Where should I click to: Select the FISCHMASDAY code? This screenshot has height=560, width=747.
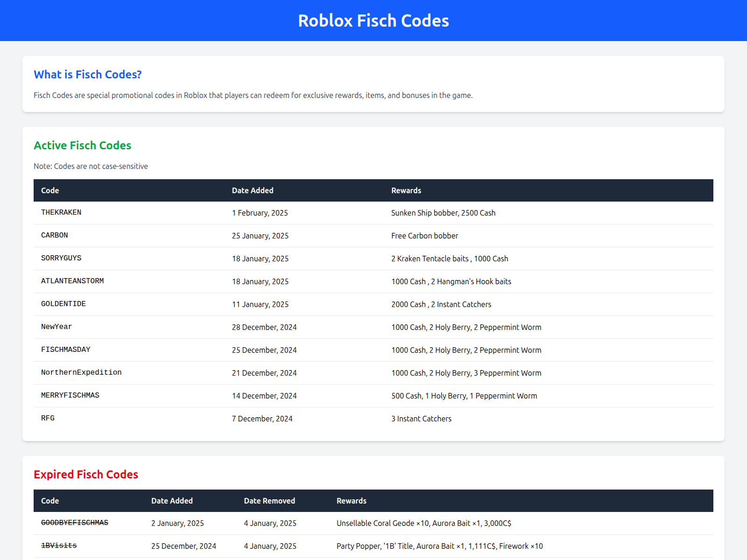click(66, 350)
